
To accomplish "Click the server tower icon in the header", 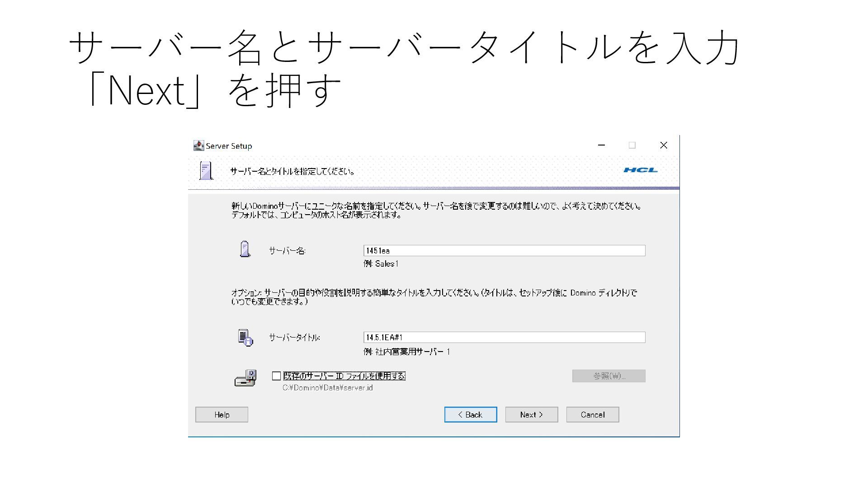I will tap(206, 171).
